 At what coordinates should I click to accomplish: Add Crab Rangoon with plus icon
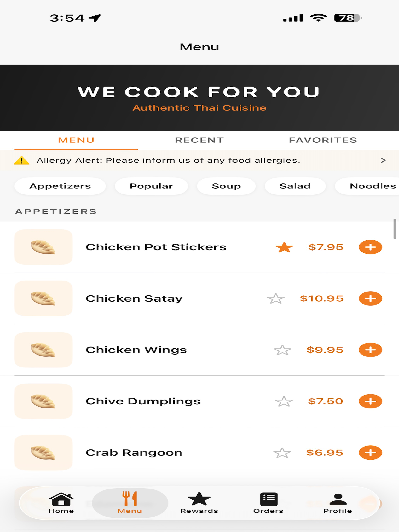pos(370,453)
